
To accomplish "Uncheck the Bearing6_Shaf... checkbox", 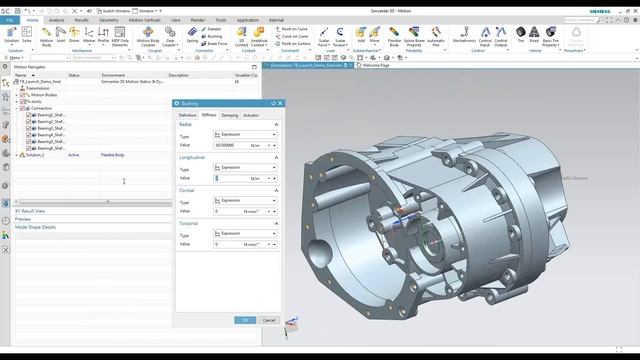I will click(29, 148).
